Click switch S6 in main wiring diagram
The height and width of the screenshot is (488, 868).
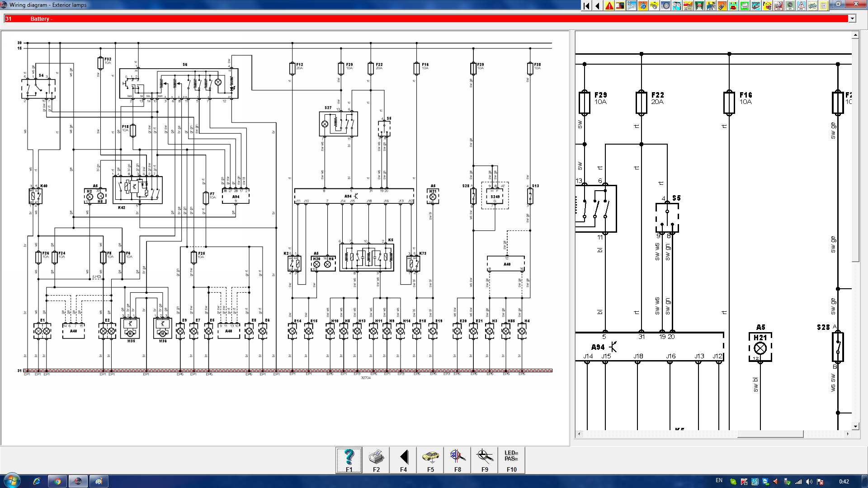click(x=179, y=84)
